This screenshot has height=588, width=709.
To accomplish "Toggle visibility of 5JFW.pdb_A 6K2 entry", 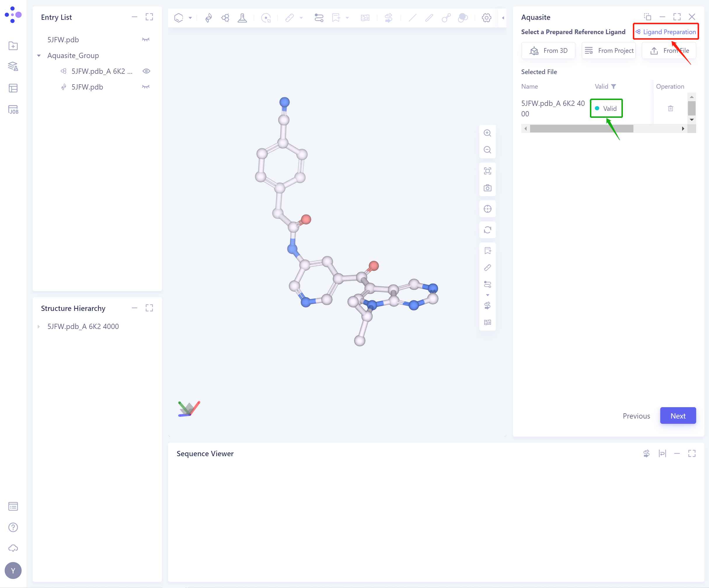I will [146, 71].
